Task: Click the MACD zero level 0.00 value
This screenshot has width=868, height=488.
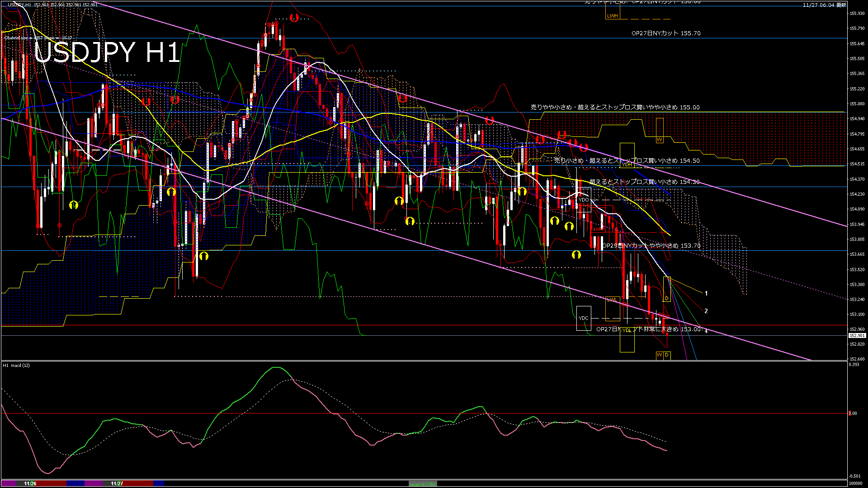Action: click(x=853, y=413)
